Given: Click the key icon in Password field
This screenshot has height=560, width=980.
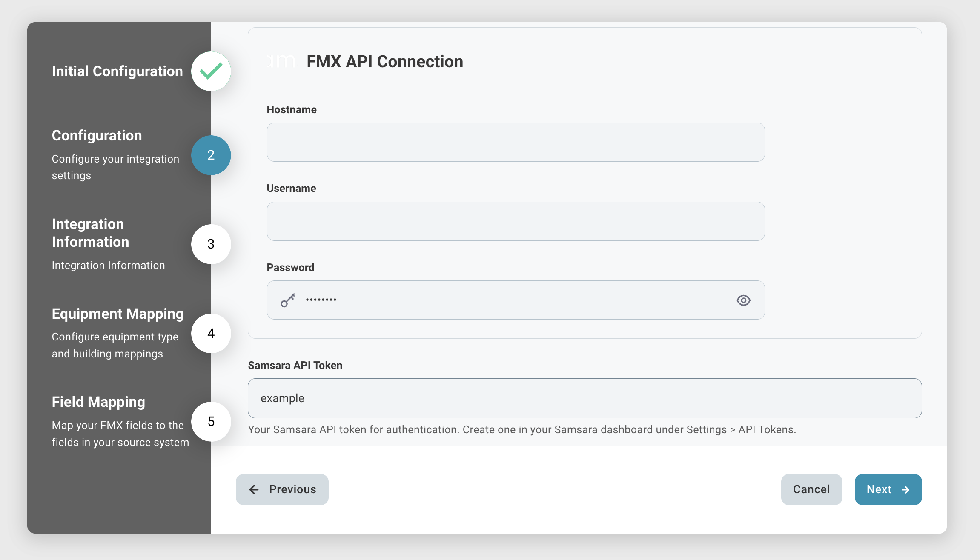Looking at the screenshot, I should pos(288,300).
